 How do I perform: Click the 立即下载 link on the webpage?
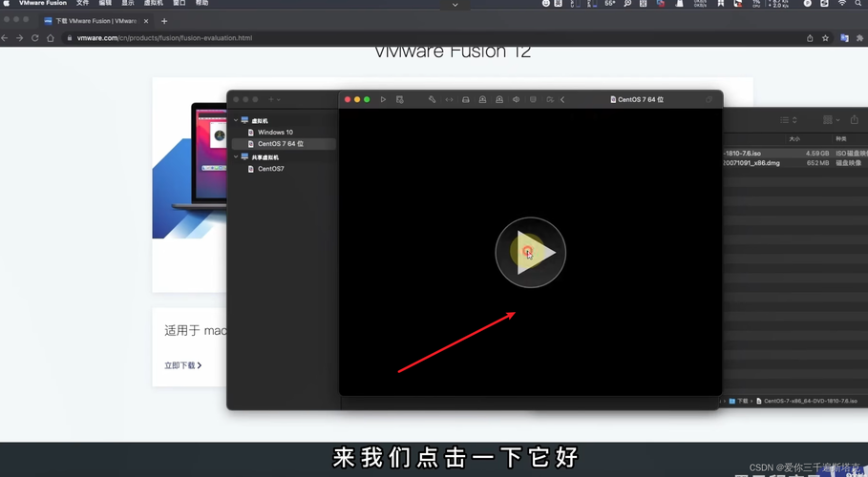[182, 365]
